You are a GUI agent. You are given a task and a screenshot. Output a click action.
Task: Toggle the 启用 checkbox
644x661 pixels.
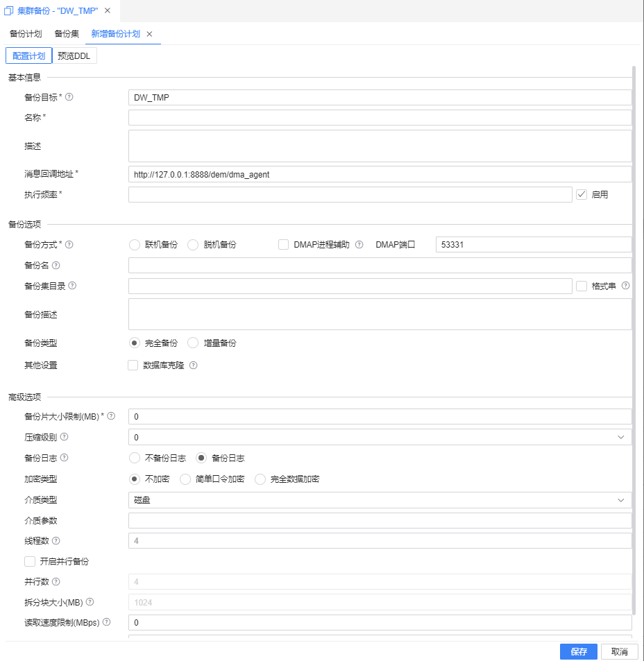582,194
